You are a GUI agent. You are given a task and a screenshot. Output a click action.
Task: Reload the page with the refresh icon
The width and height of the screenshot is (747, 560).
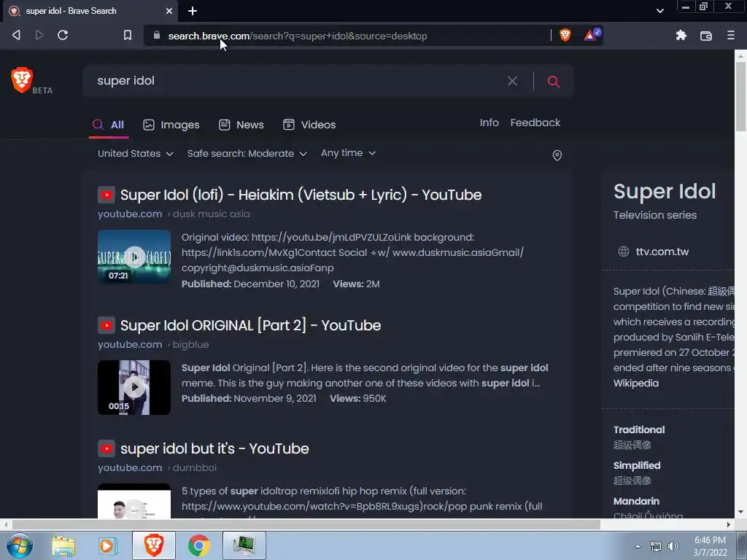click(63, 35)
